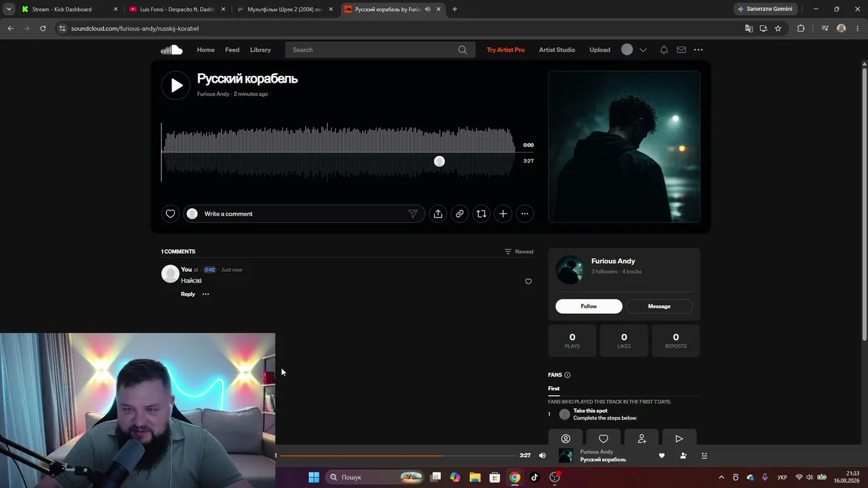Follow artist from the bottom player
Viewport: 868px width, 488px height.
(683, 455)
